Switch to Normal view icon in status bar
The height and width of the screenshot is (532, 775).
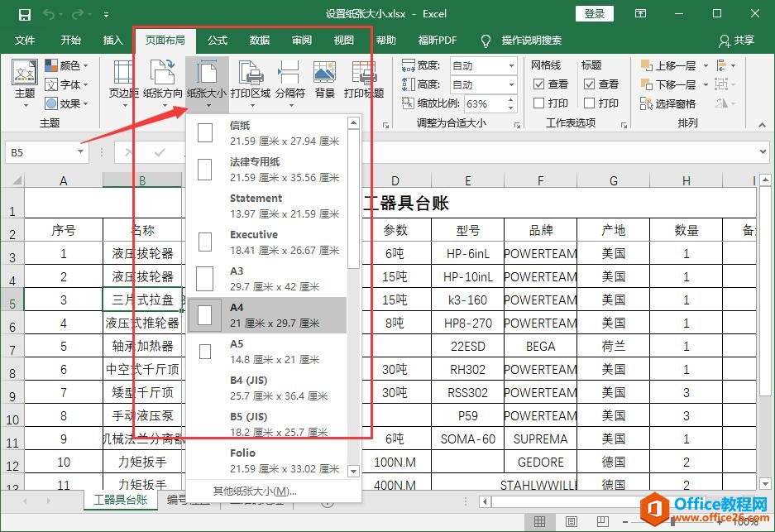(x=540, y=521)
